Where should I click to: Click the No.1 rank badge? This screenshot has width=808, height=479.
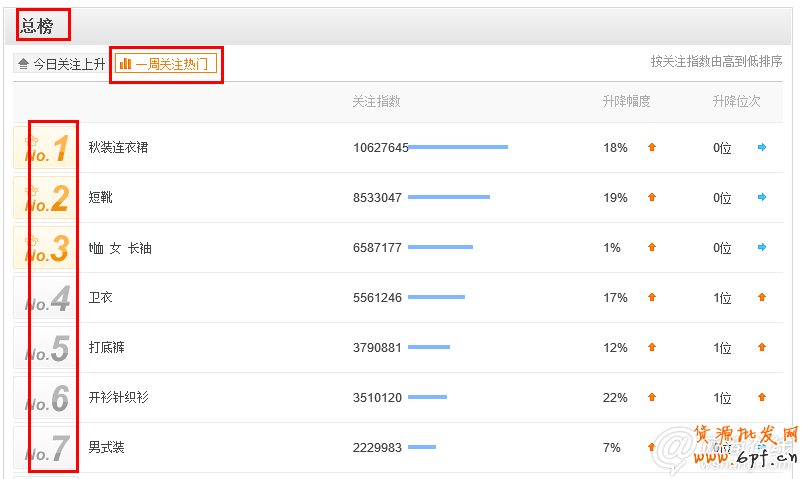tap(47, 148)
